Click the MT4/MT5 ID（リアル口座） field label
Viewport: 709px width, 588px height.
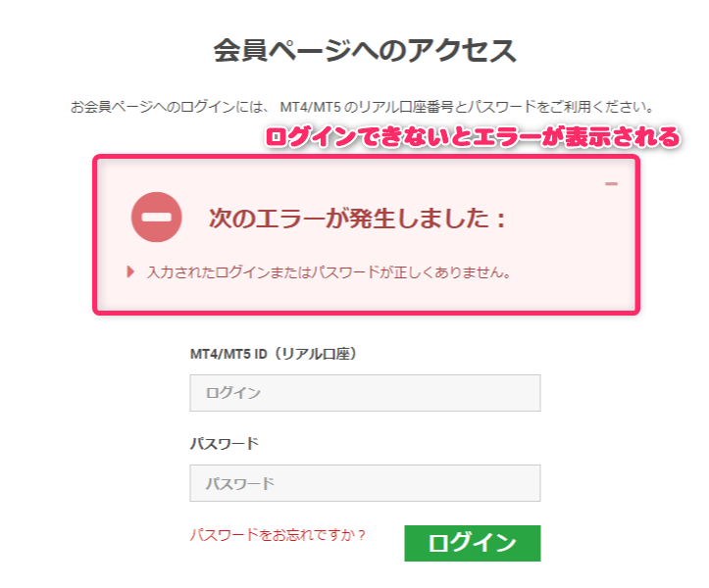tap(274, 354)
